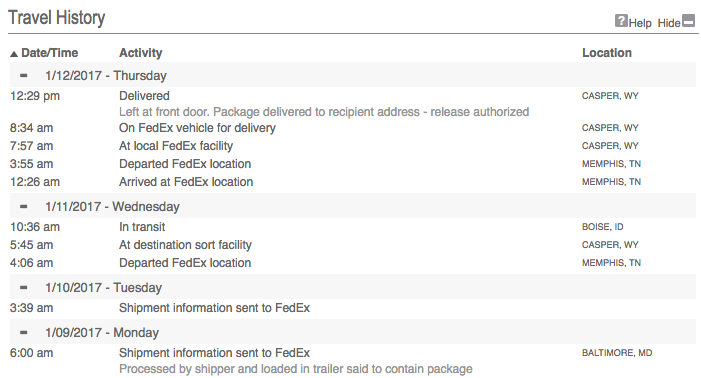Sort by the Date/Time column header

pyautogui.click(x=50, y=53)
